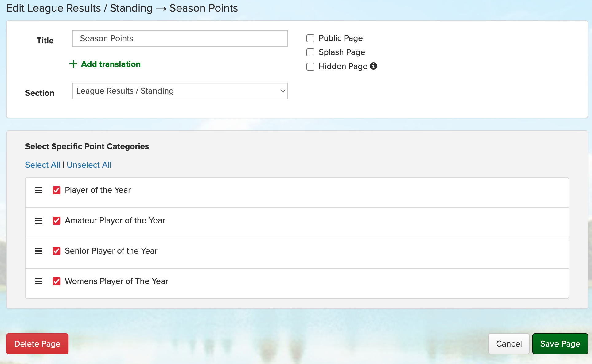Image resolution: width=592 pixels, height=364 pixels.
Task: Click drag handle beside Amateur Player of the Year
Action: pyautogui.click(x=39, y=221)
